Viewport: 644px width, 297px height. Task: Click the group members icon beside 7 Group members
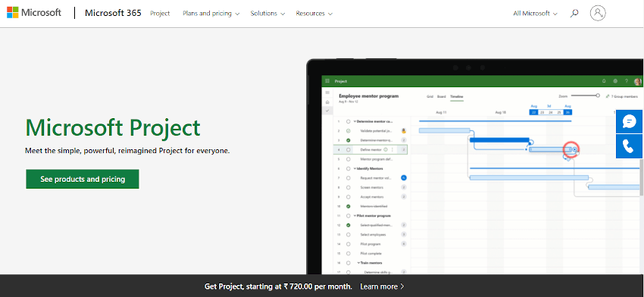coord(608,96)
